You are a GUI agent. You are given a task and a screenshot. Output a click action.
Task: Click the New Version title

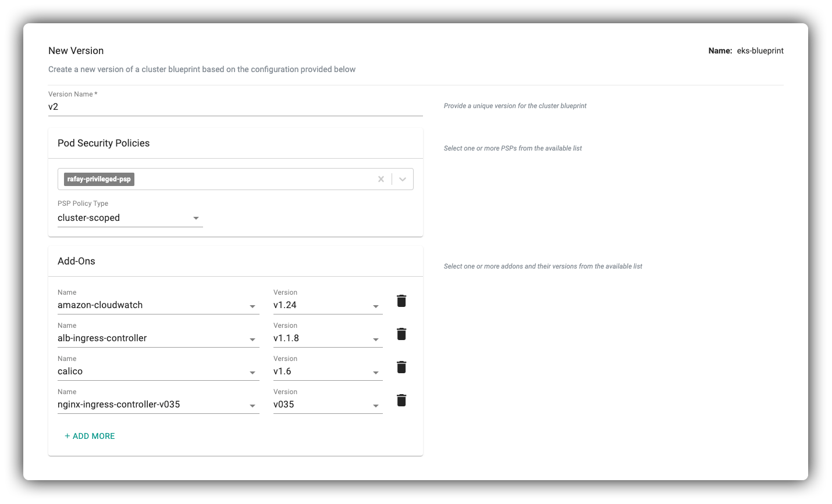click(76, 51)
